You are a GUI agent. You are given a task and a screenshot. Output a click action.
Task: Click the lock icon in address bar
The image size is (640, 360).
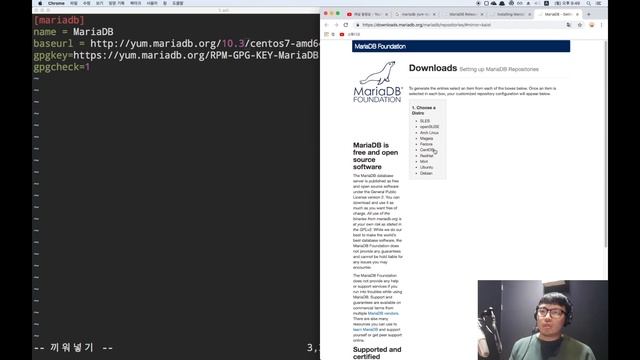point(358,25)
